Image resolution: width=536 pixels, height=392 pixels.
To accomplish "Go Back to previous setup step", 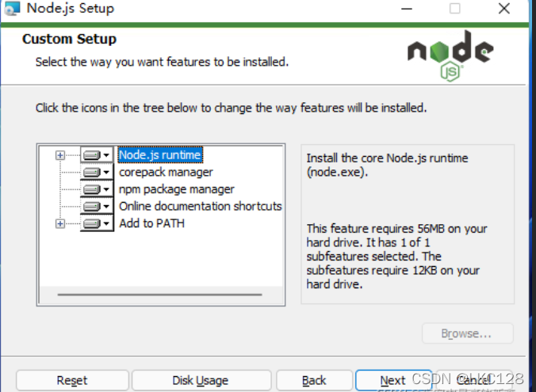I will click(314, 380).
